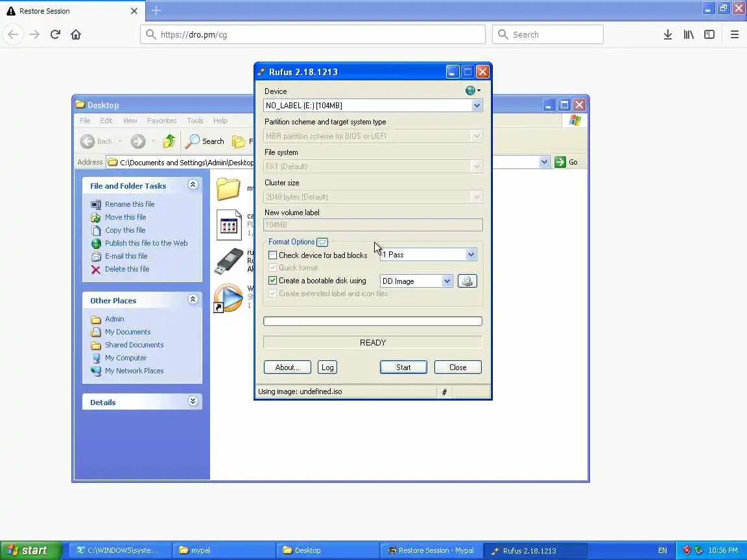Toggle the Quick format checkbox

tap(272, 268)
